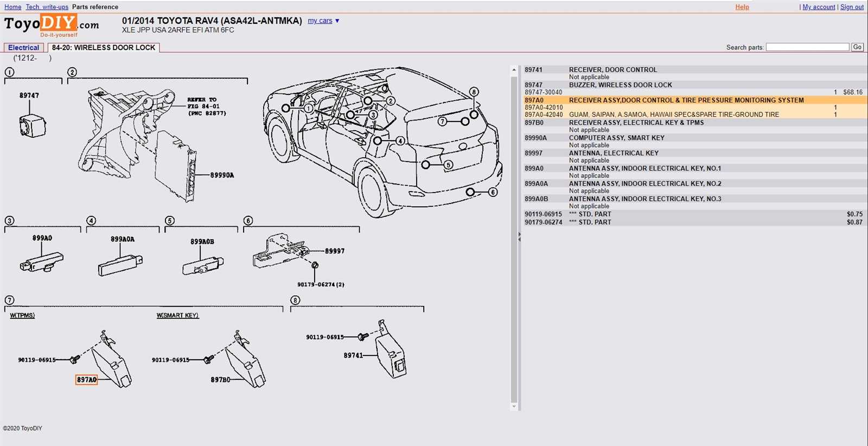The width and height of the screenshot is (868, 446).
Task: Click circled number 1 section marker
Action: [9, 72]
